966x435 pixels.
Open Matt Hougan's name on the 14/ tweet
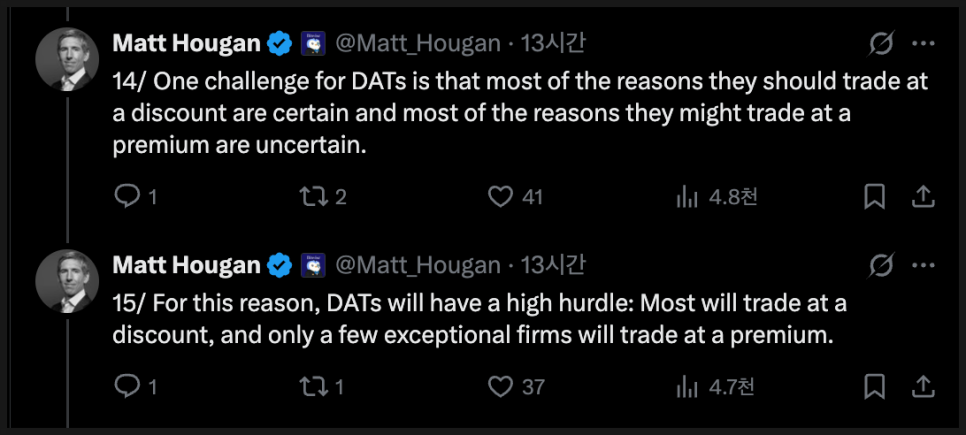187,43
